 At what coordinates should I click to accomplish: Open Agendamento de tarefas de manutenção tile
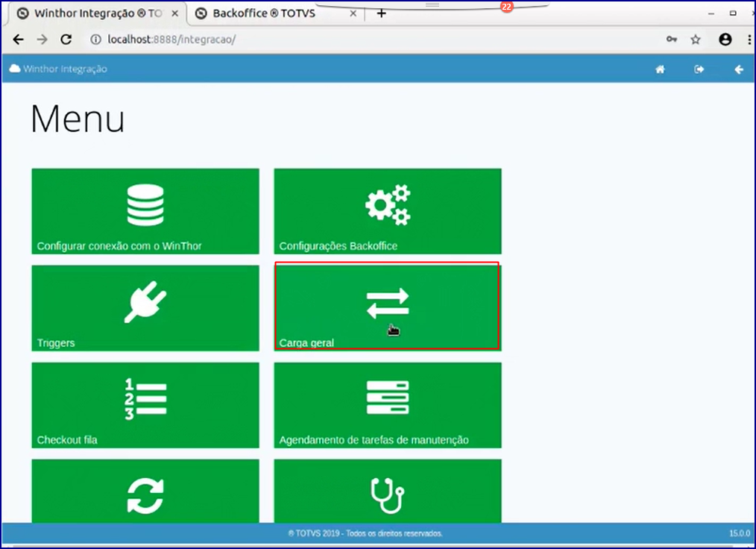(x=388, y=405)
